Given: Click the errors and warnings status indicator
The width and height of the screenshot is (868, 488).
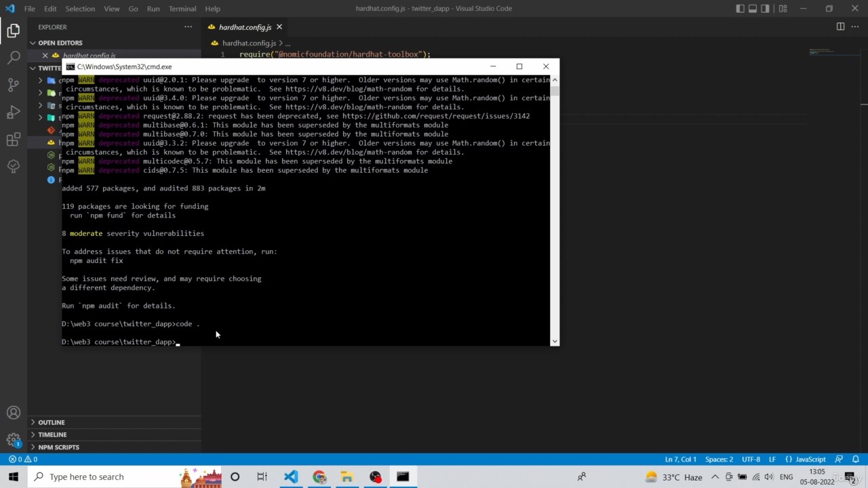Looking at the screenshot, I should [22, 459].
